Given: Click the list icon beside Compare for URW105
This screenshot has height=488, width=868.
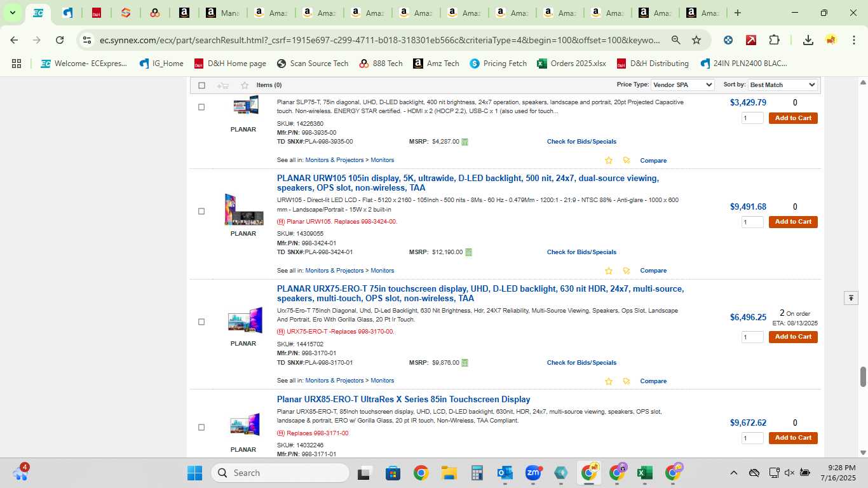Looking at the screenshot, I should (x=627, y=271).
